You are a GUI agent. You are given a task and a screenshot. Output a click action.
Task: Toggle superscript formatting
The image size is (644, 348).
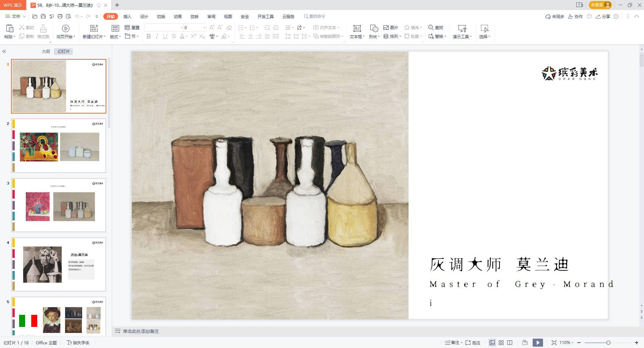coord(194,36)
